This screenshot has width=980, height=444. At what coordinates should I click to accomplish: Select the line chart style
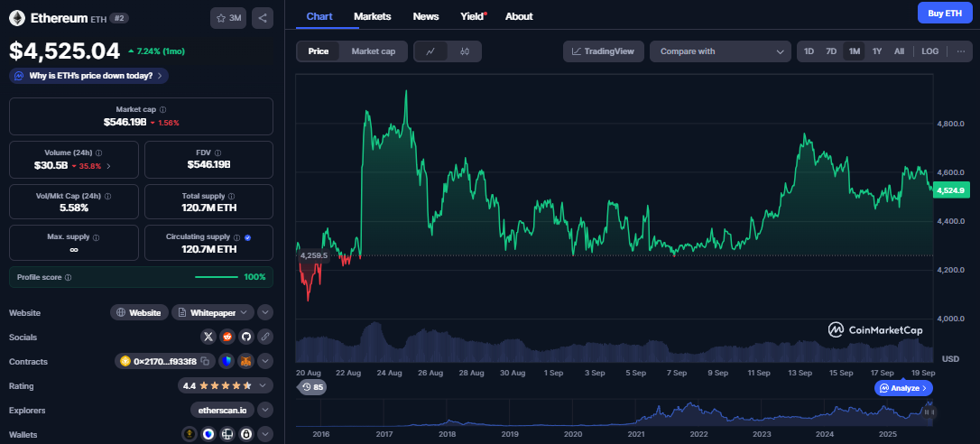click(430, 51)
